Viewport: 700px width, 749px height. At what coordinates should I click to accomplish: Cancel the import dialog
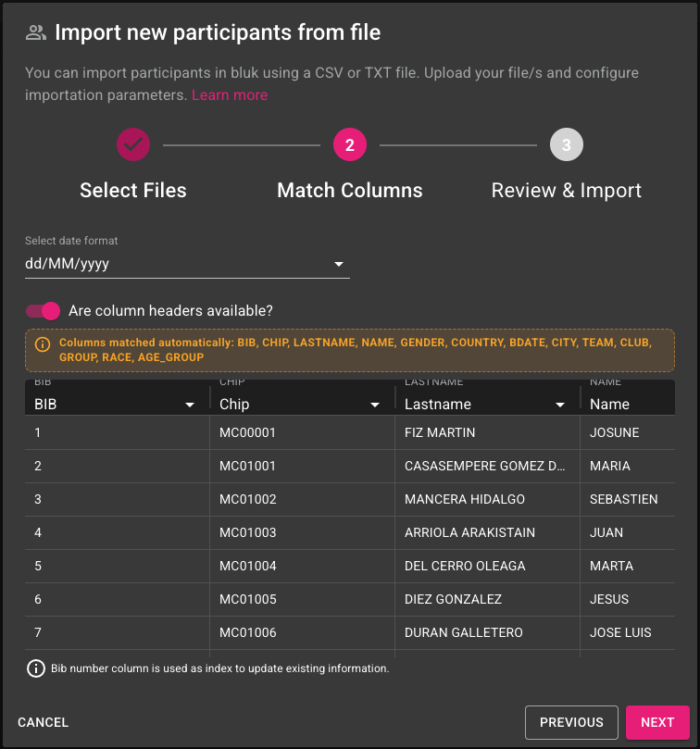[44, 722]
